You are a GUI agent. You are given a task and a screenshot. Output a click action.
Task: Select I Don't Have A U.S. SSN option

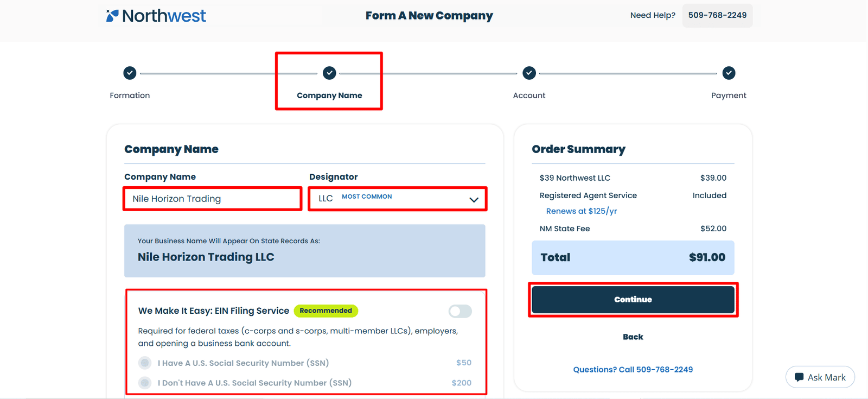click(145, 383)
